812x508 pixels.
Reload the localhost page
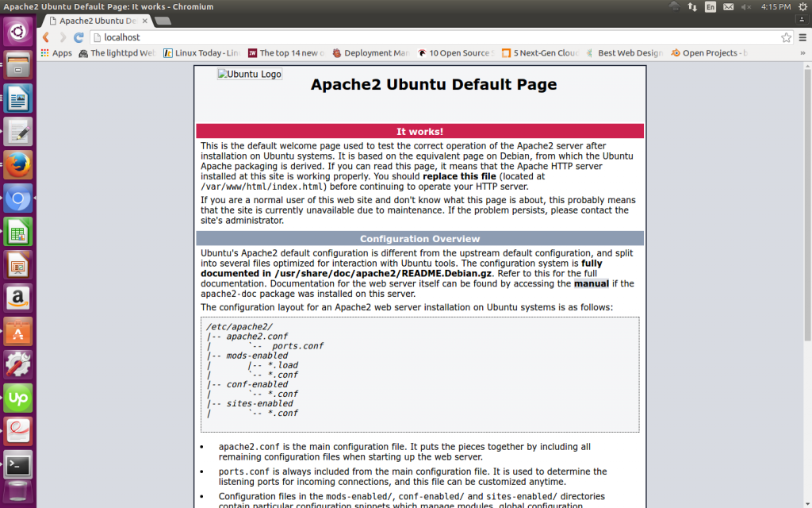click(79, 37)
